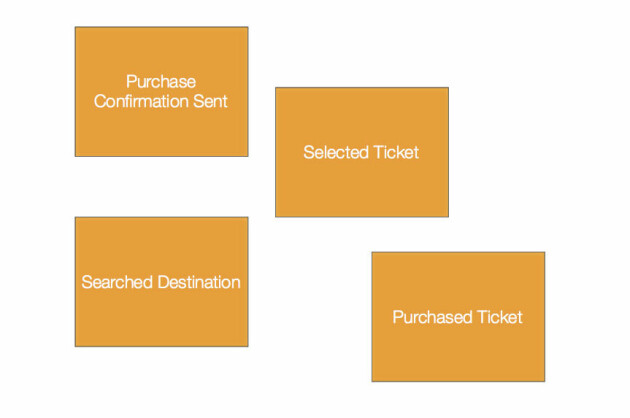Click the word 'Searched' in the orange box
The width and height of the screenshot is (630, 418).
tap(116, 282)
